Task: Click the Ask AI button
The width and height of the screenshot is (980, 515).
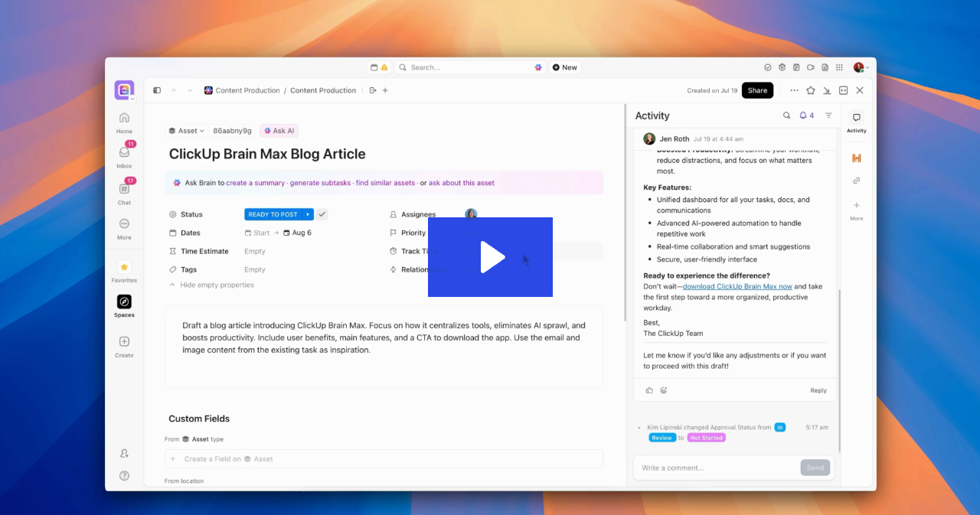Action: point(279,131)
